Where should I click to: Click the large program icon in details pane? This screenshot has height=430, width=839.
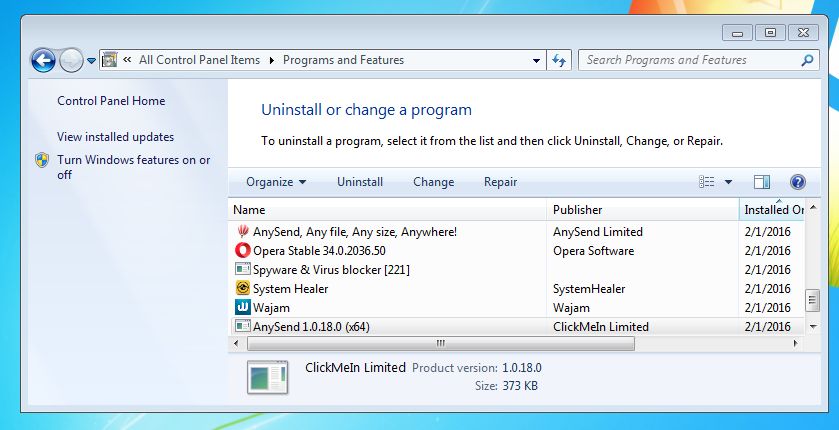[268, 377]
